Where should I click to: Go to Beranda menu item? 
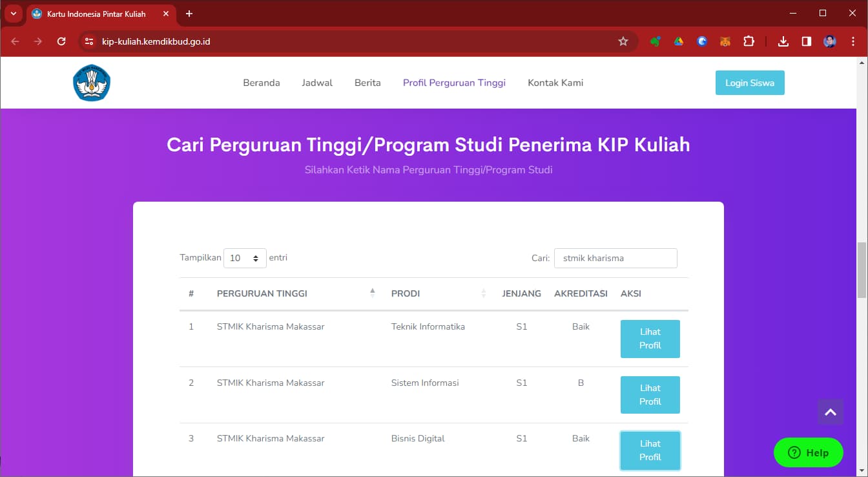click(x=262, y=83)
